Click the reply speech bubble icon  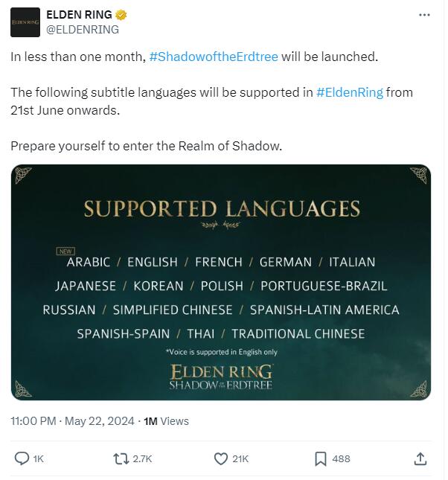tap(22, 458)
